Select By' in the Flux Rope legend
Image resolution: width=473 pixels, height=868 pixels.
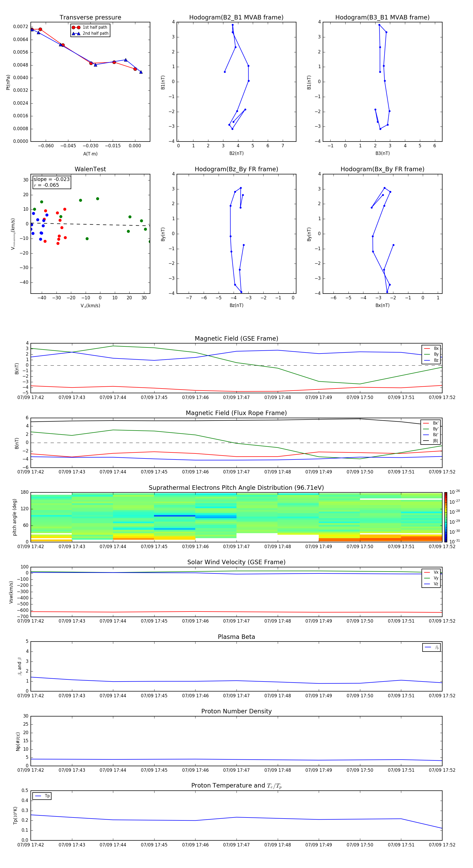(x=431, y=429)
